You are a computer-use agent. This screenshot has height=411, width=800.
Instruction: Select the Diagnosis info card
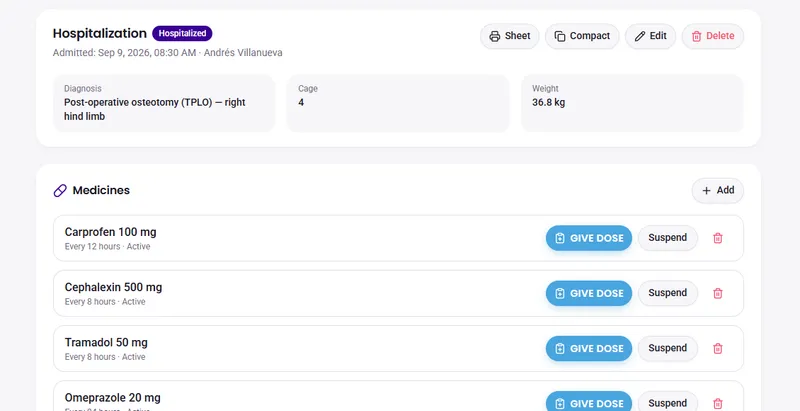point(164,103)
